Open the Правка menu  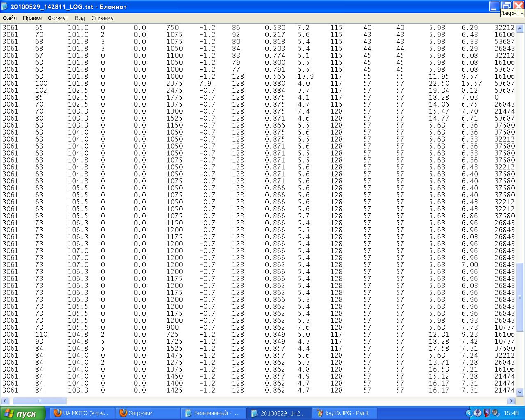pyautogui.click(x=32, y=18)
